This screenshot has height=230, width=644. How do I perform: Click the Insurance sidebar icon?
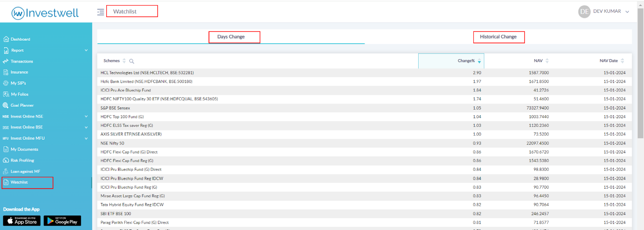coord(6,72)
